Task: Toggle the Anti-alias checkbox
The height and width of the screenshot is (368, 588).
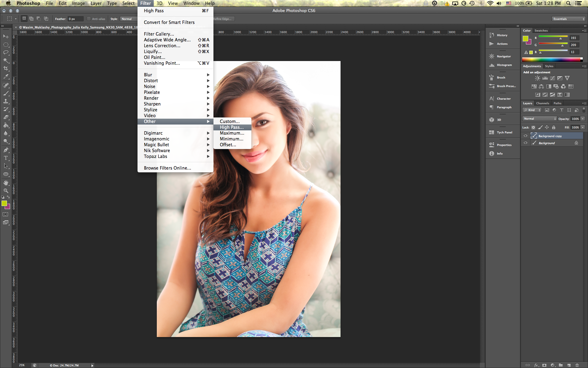Action: 89,19
